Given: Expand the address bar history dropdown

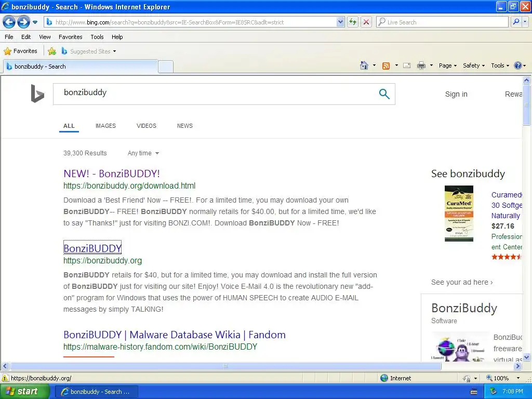Looking at the screenshot, I should [340, 22].
